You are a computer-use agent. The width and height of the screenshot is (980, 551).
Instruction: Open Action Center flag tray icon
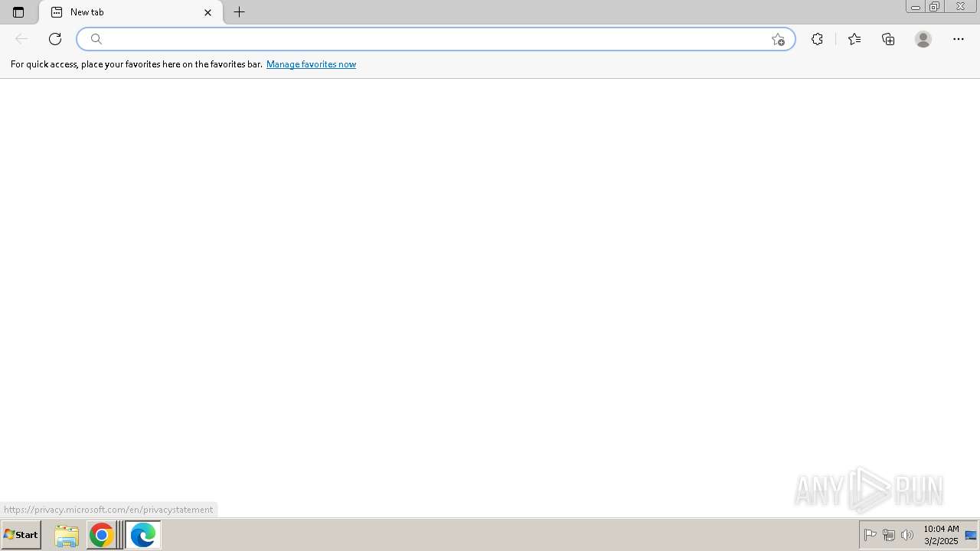pos(871,535)
